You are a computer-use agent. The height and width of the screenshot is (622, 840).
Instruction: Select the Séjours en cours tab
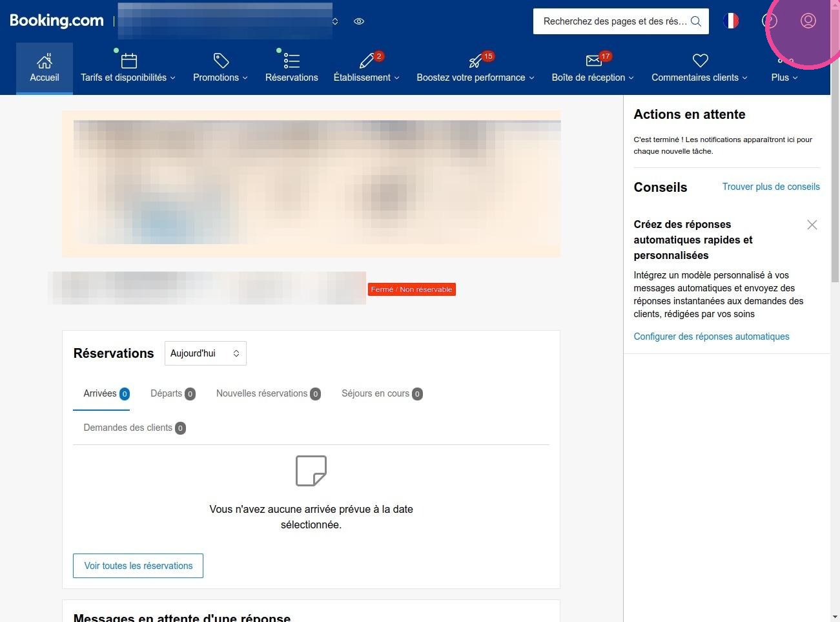click(382, 393)
